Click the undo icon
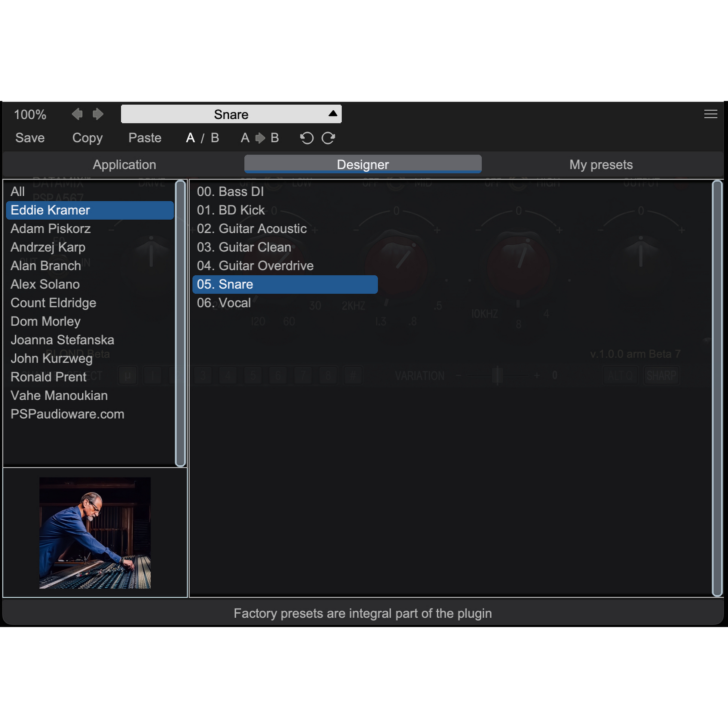This screenshot has width=728, height=728. point(307,138)
